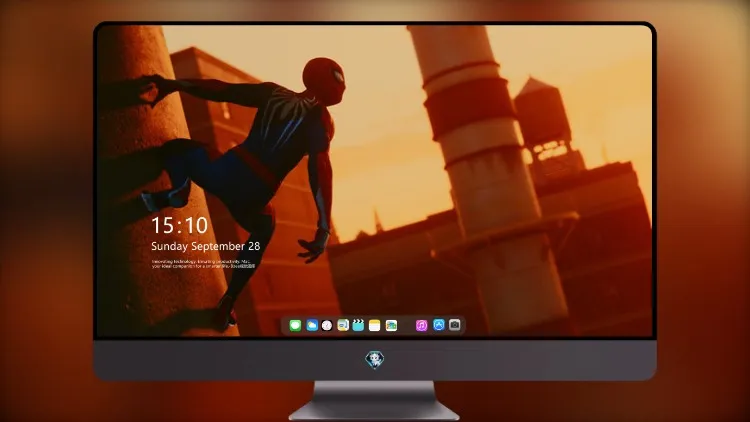Click the empty gap inside the dock
The height and width of the screenshot is (422, 750).
pos(407,325)
